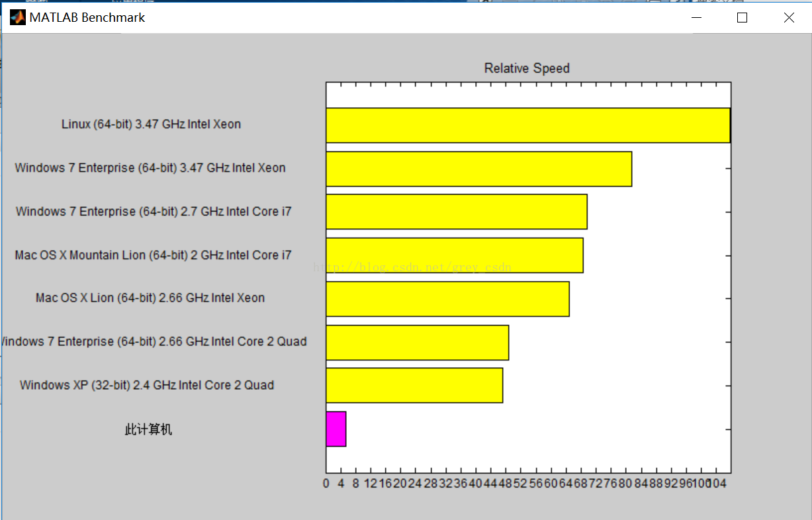Click label Windows 7 Enterprise 2.7 GHz Core i7

point(154,212)
